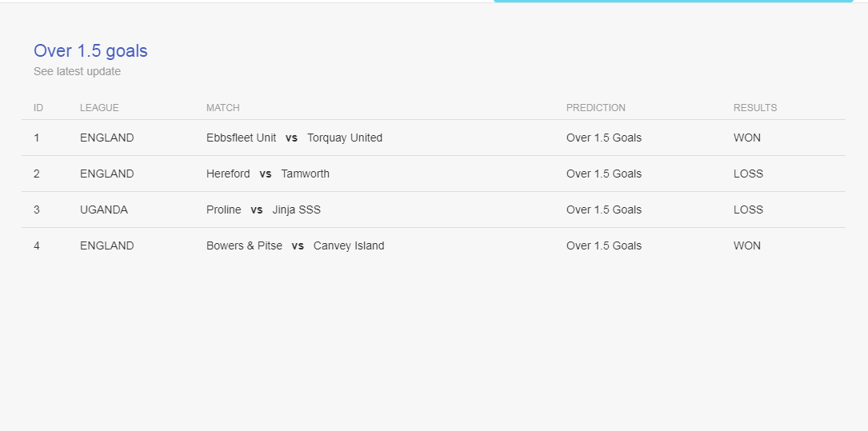The width and height of the screenshot is (868, 431).
Task: Click the RESULTS column header
Action: click(754, 108)
